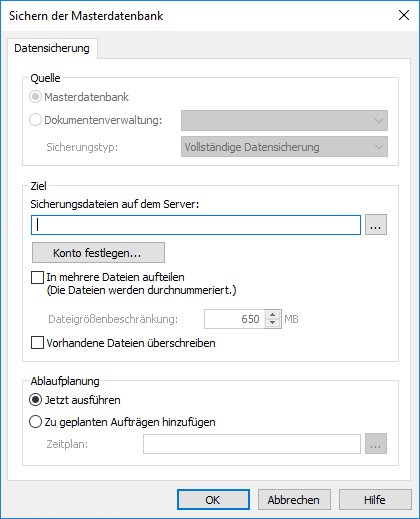
Task: Focus the Sicherungsdateien auf dem Server field
Action: 196,225
